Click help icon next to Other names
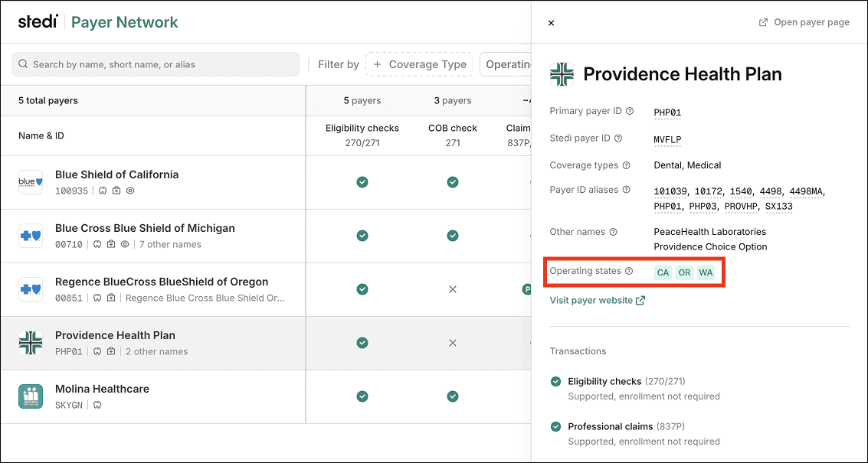Viewport: 868px width, 463px height. (x=613, y=232)
